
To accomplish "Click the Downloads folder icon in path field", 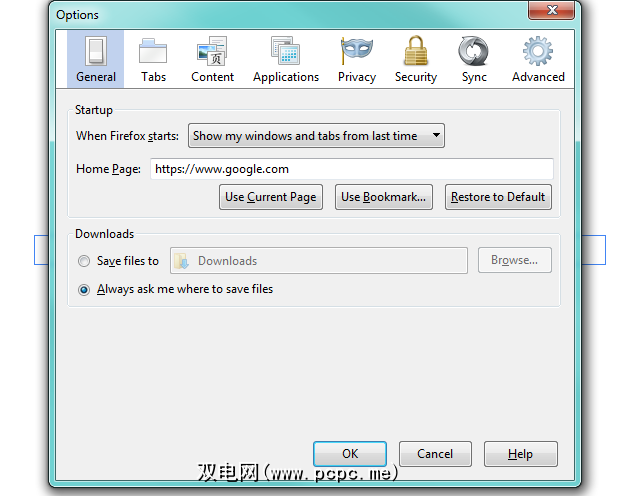I will tap(181, 261).
